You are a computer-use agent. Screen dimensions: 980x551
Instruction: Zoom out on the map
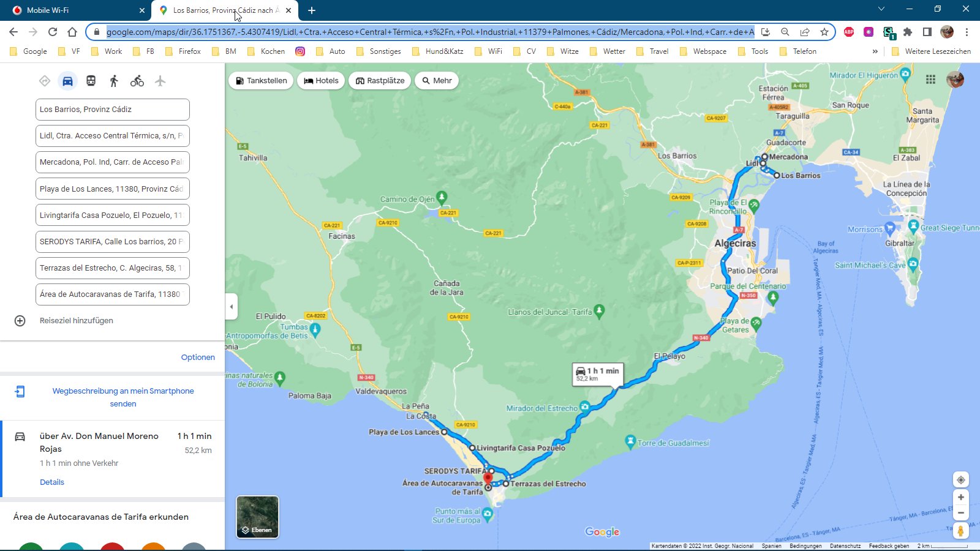tap(960, 513)
